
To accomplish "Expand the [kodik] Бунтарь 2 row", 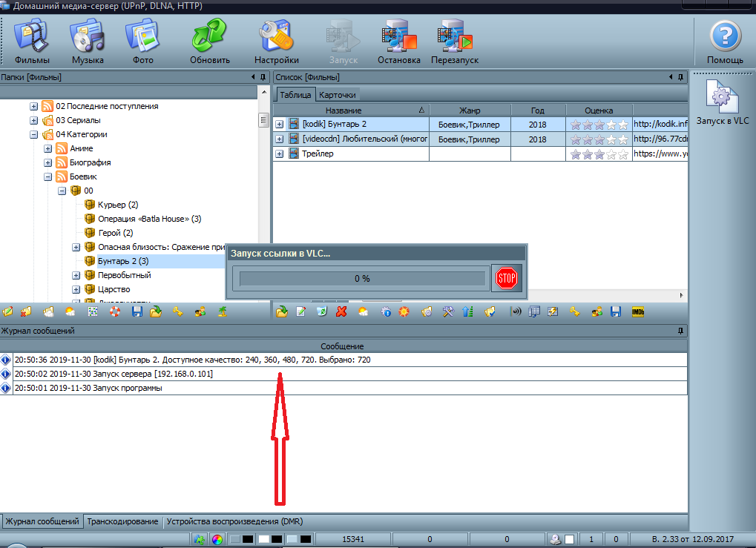I will (280, 125).
